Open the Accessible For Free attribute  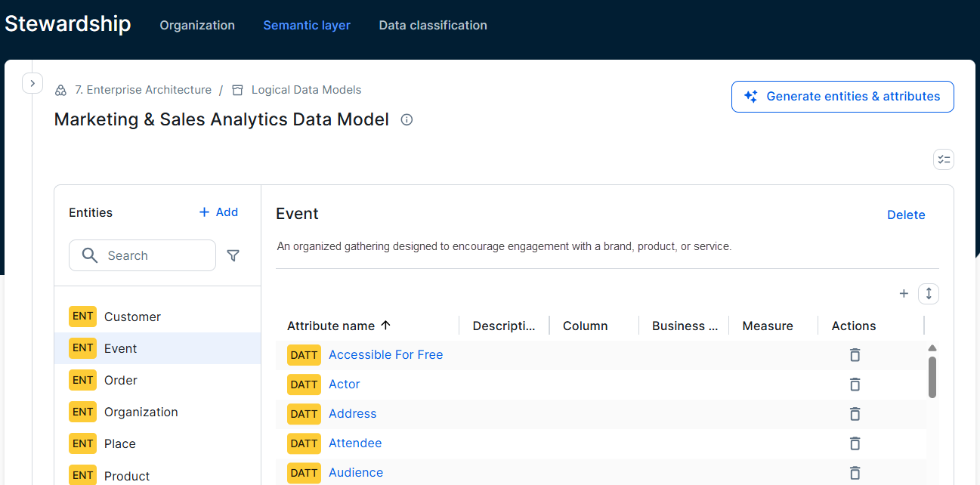(x=385, y=354)
